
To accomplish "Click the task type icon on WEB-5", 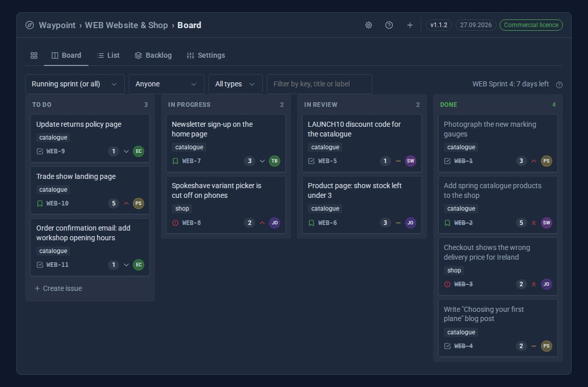I will coord(311,161).
